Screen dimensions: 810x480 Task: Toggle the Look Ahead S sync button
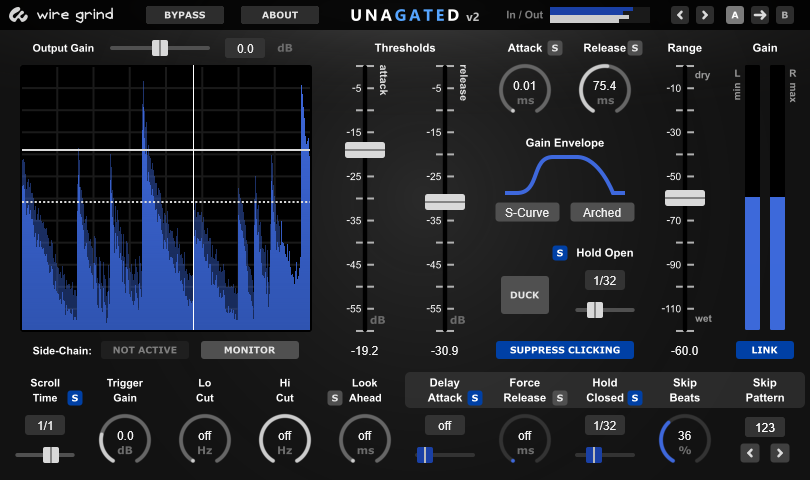tap(335, 397)
